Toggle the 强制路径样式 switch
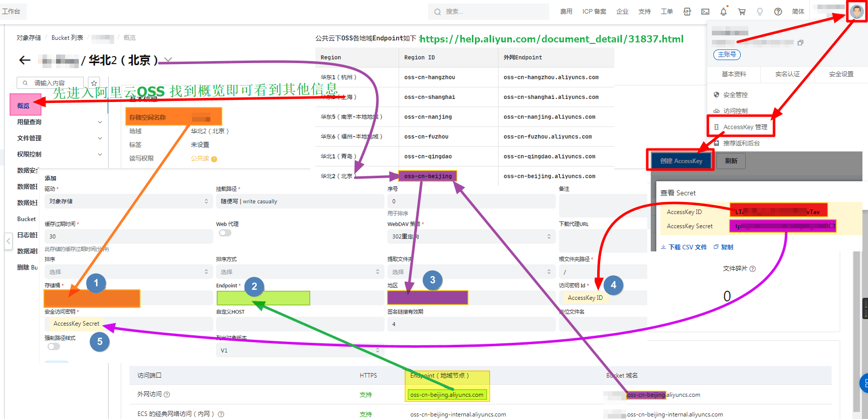Image resolution: width=868 pixels, height=419 pixels. click(x=54, y=346)
